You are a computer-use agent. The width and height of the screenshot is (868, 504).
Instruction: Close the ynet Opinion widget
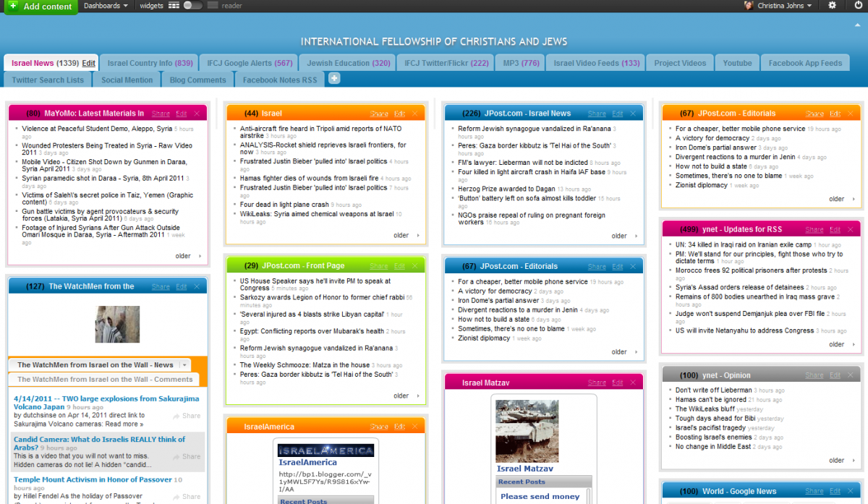tap(851, 375)
